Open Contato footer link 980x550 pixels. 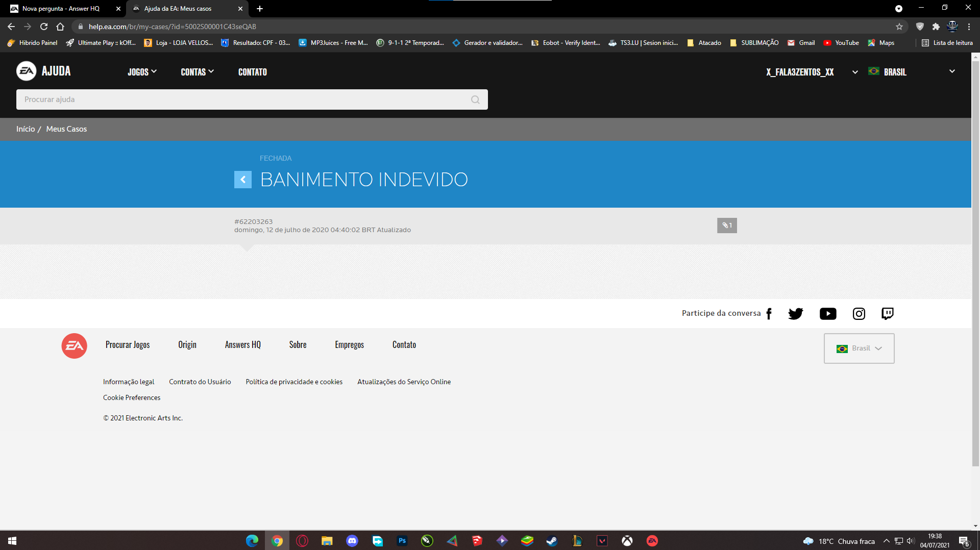[x=404, y=345]
